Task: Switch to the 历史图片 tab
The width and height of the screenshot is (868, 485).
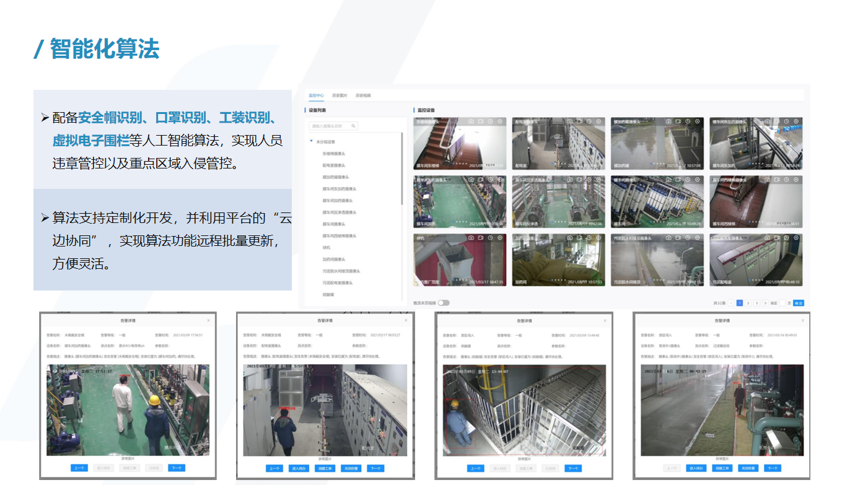Action: click(x=340, y=95)
